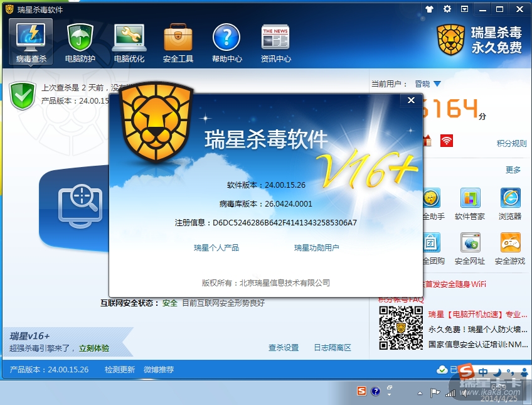Open the 电脑优化 optimization tab
532x405 pixels.
point(129,42)
